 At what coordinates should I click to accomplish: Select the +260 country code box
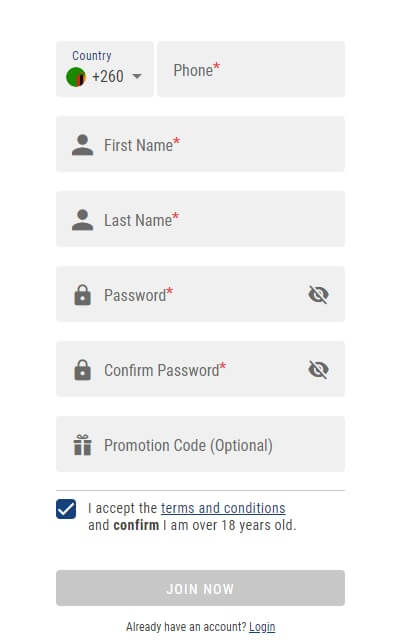tap(105, 69)
